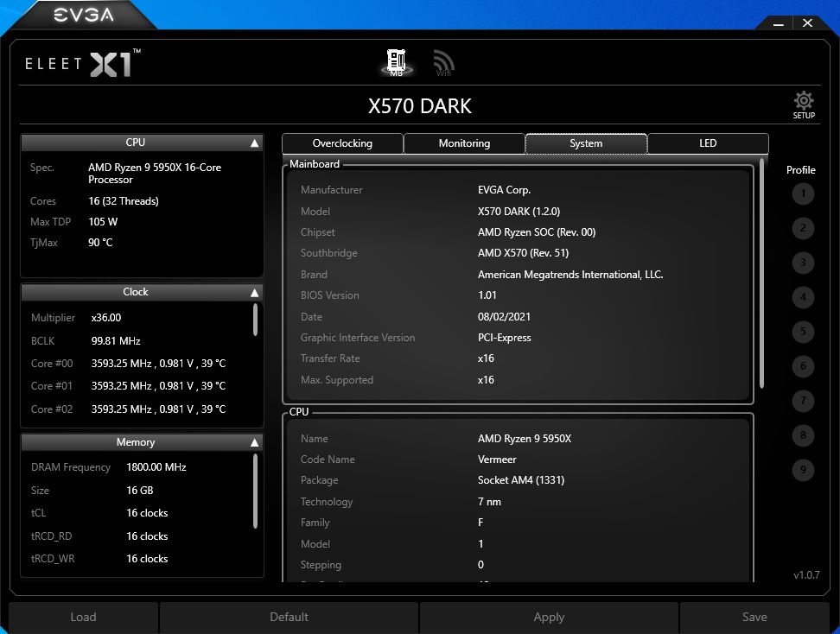Click the System info panel scrollbar
Image resolution: width=840 pixels, height=634 pixels.
(761, 273)
